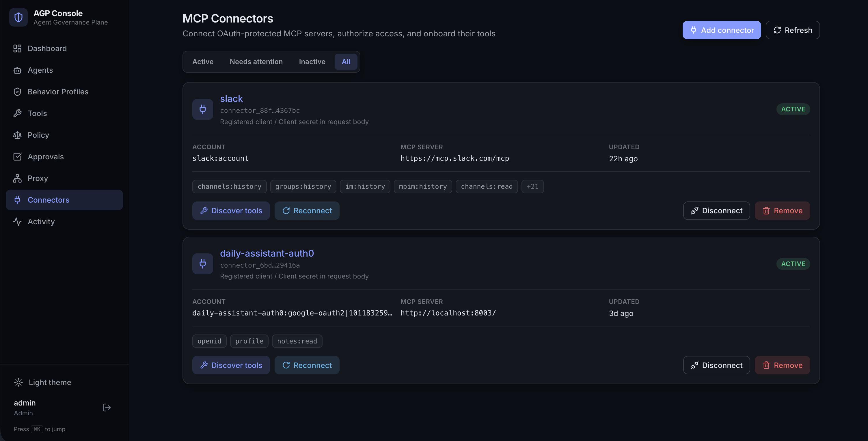Image resolution: width=868 pixels, height=441 pixels.
Task: Click the AGP Console shield logo
Action: (x=18, y=18)
